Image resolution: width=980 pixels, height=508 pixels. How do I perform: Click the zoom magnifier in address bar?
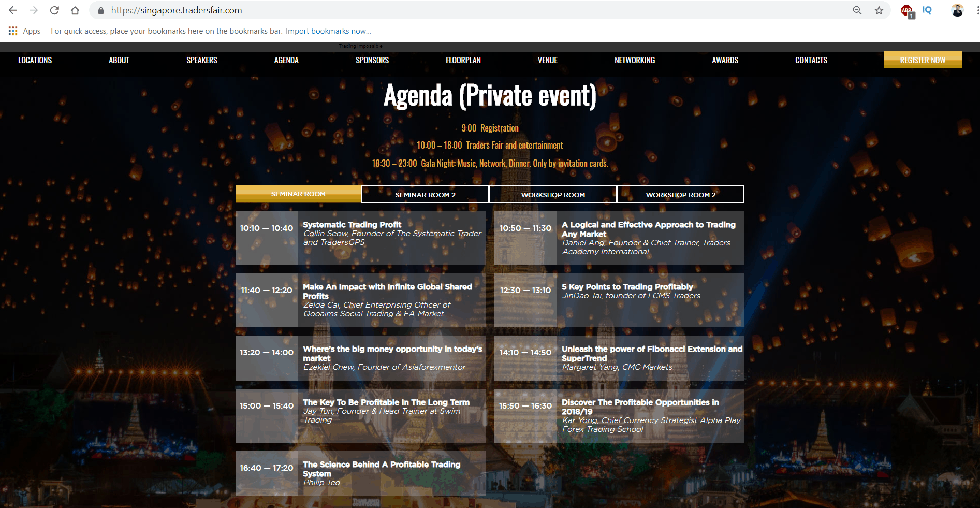click(x=857, y=10)
